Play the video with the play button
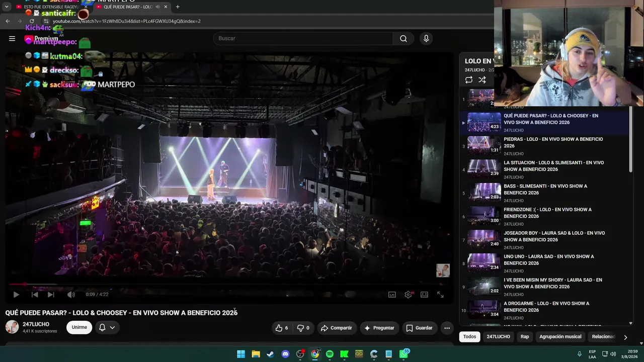Screen dimensions: 644x362 pyautogui.click(x=16, y=295)
